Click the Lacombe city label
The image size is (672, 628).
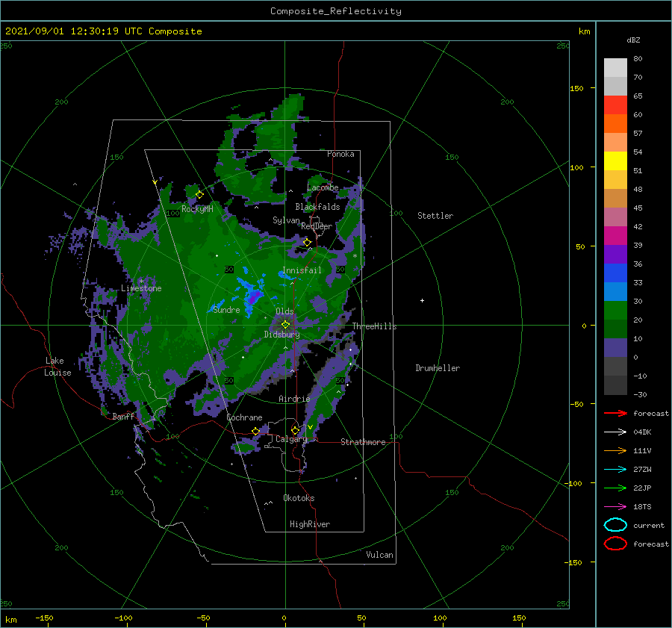point(323,187)
